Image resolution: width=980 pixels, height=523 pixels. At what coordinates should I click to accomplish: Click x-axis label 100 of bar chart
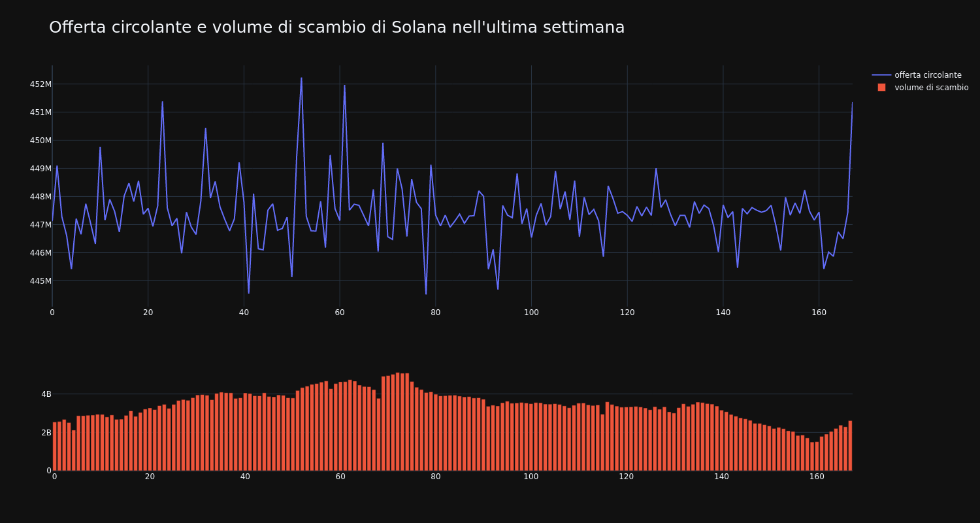(531, 477)
